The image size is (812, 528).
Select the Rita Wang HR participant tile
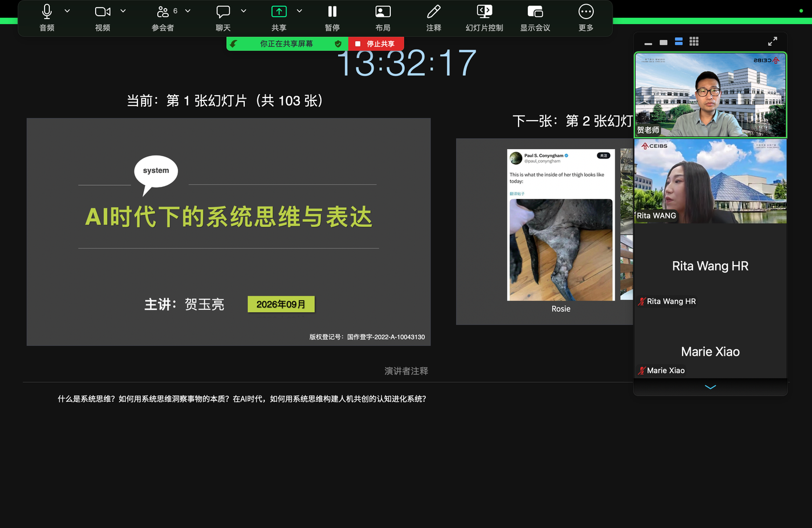pos(710,266)
